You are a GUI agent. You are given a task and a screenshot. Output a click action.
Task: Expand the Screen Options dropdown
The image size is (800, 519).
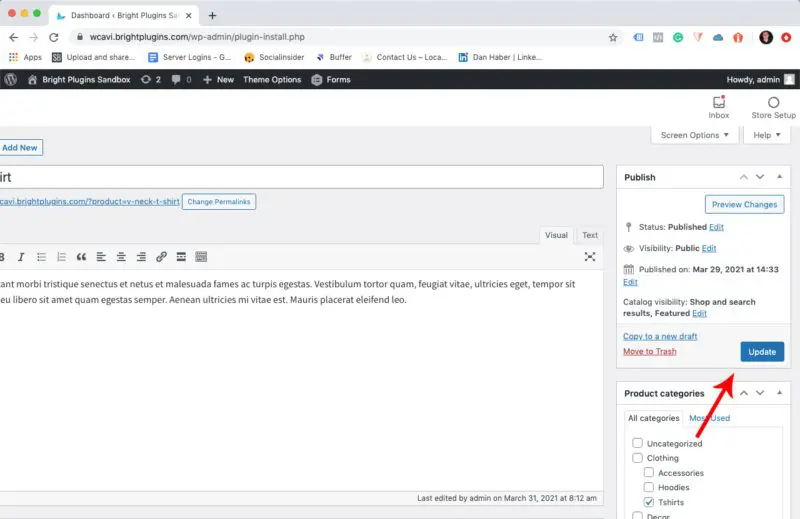click(x=695, y=135)
